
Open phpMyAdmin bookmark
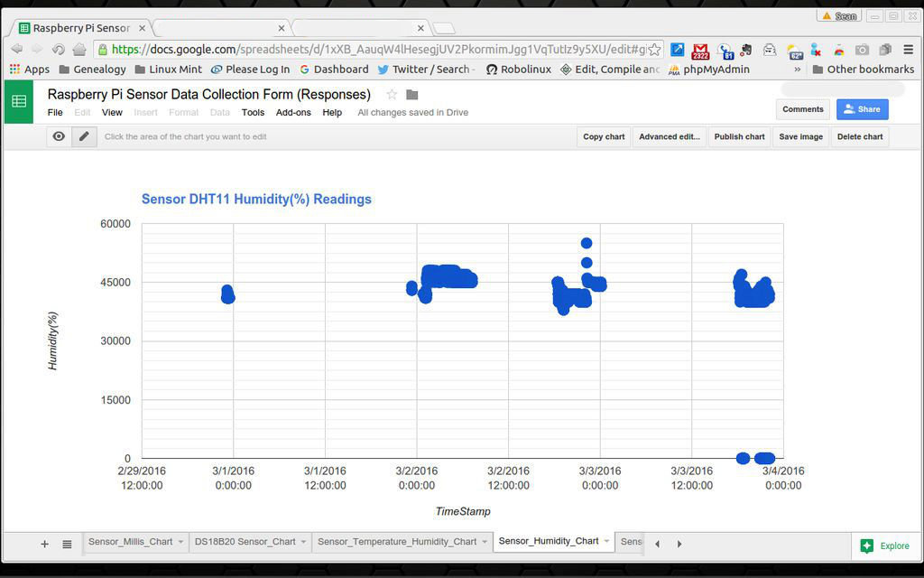click(x=709, y=69)
